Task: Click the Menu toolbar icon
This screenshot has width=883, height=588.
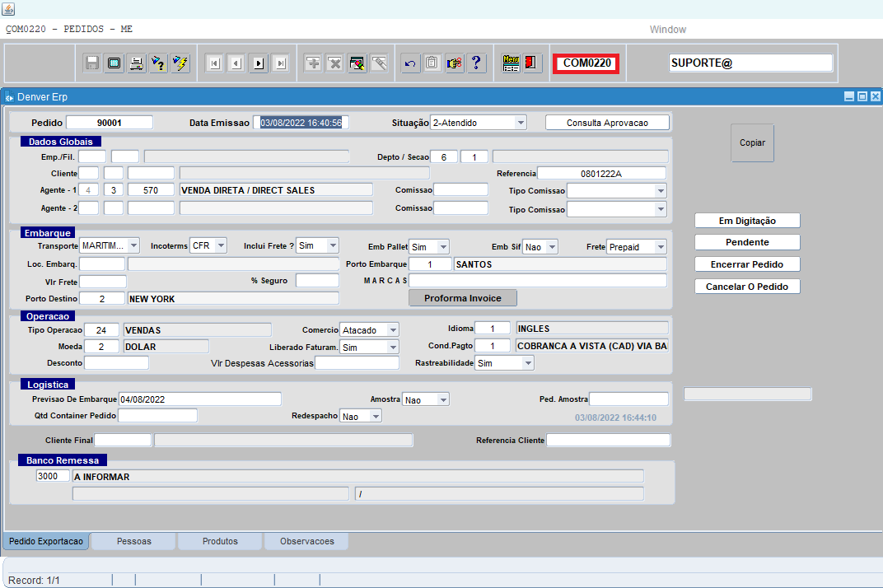Action: pyautogui.click(x=511, y=63)
